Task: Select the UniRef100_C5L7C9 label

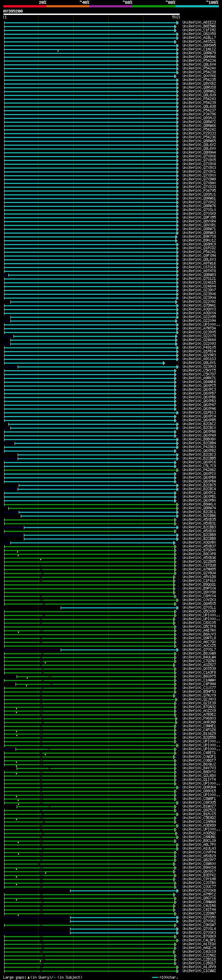Action: [199, 466]
